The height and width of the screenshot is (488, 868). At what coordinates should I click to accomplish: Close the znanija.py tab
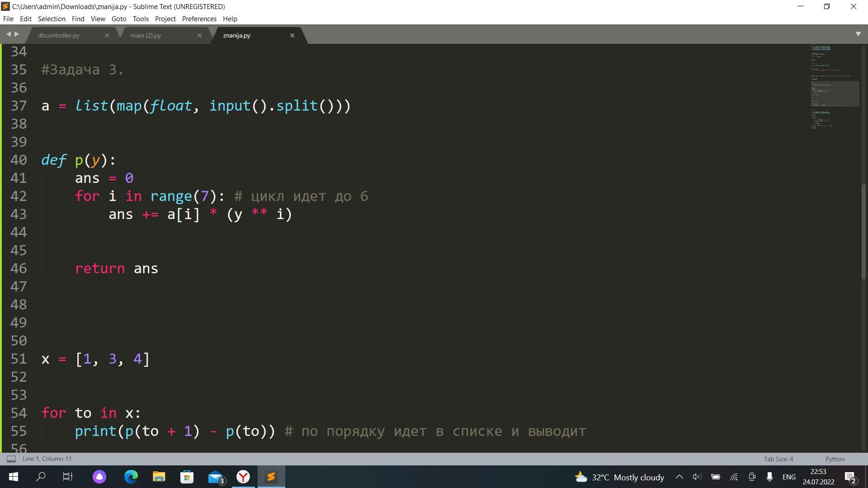pyautogui.click(x=292, y=35)
